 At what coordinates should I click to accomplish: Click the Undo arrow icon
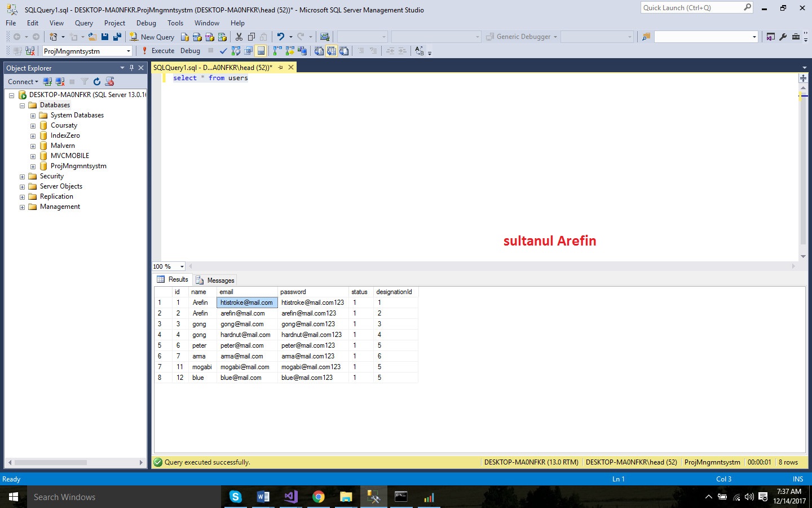tap(280, 37)
